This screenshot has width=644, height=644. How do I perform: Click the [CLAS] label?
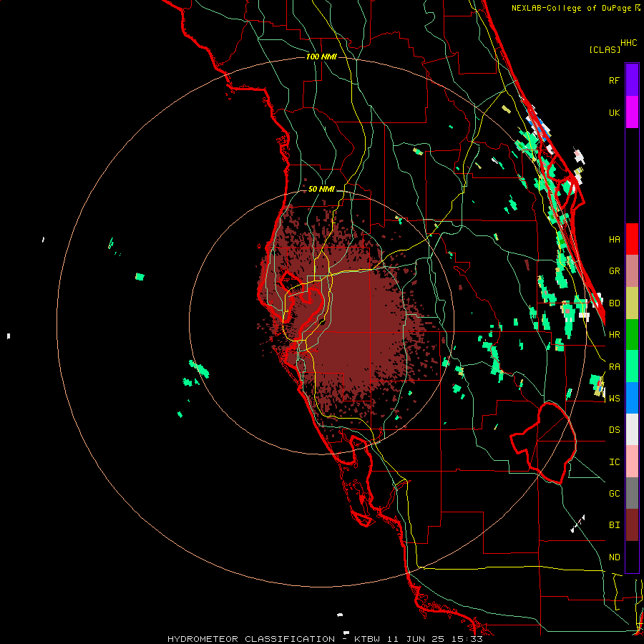605,49
